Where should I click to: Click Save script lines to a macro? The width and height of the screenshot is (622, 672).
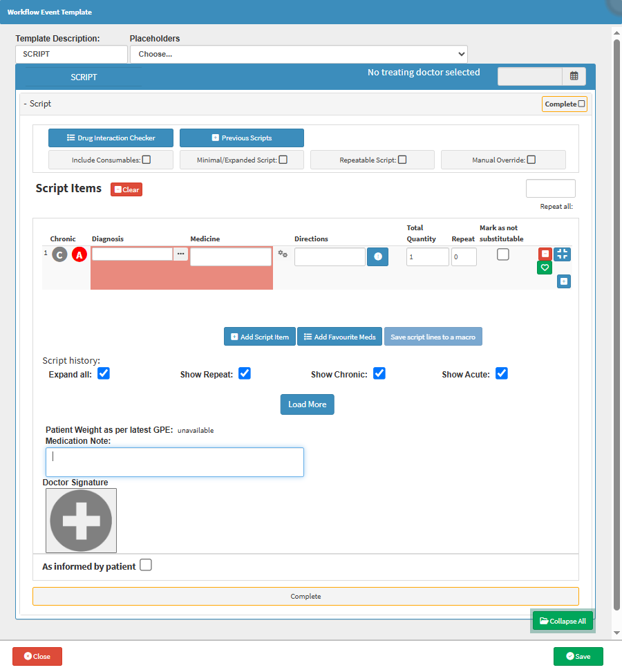coord(433,337)
